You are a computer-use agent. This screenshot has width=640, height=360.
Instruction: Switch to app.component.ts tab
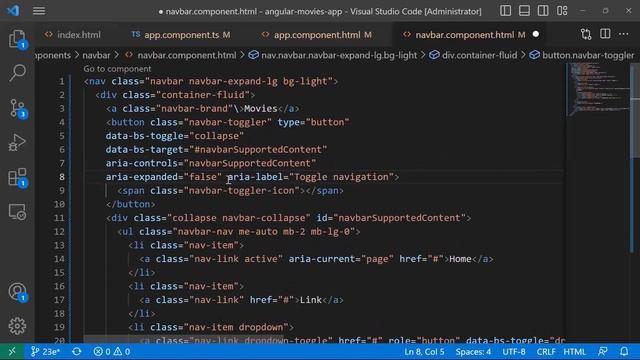pyautogui.click(x=181, y=35)
